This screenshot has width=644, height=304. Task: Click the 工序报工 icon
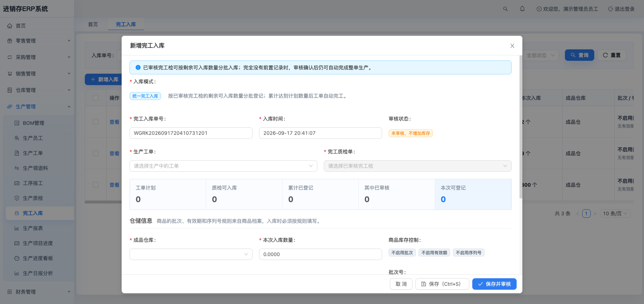[x=17, y=183]
